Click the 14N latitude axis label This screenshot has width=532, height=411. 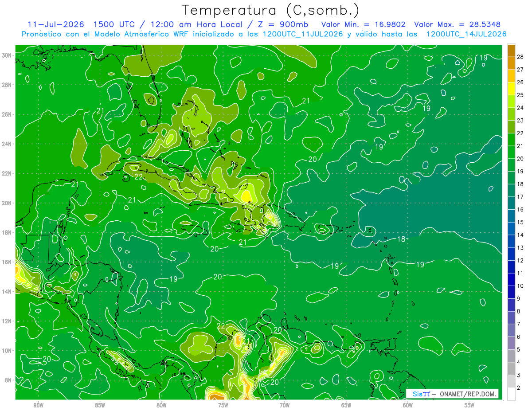point(7,292)
